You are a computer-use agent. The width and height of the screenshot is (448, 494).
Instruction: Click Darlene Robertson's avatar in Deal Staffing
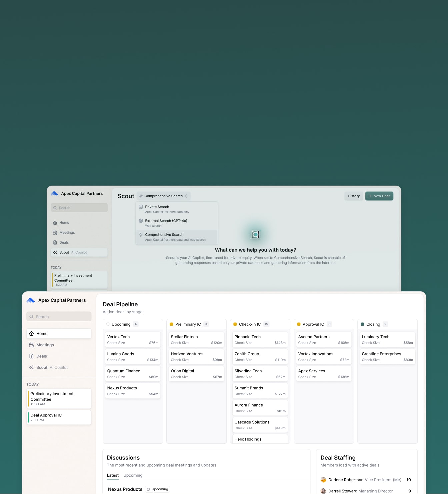324,480
